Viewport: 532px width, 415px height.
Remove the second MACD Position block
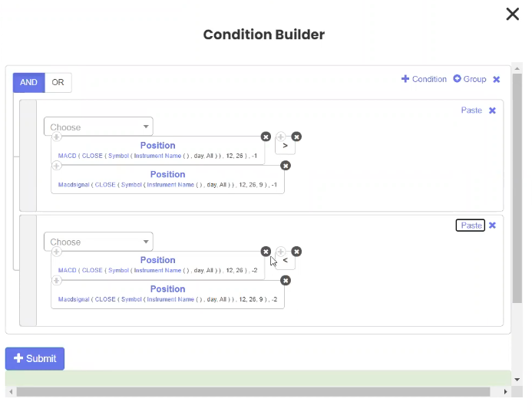[x=266, y=252]
